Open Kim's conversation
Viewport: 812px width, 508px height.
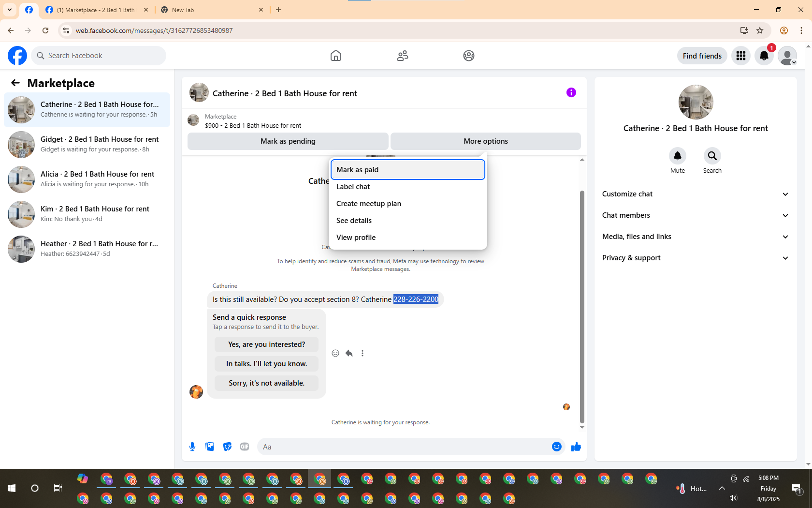click(87, 214)
